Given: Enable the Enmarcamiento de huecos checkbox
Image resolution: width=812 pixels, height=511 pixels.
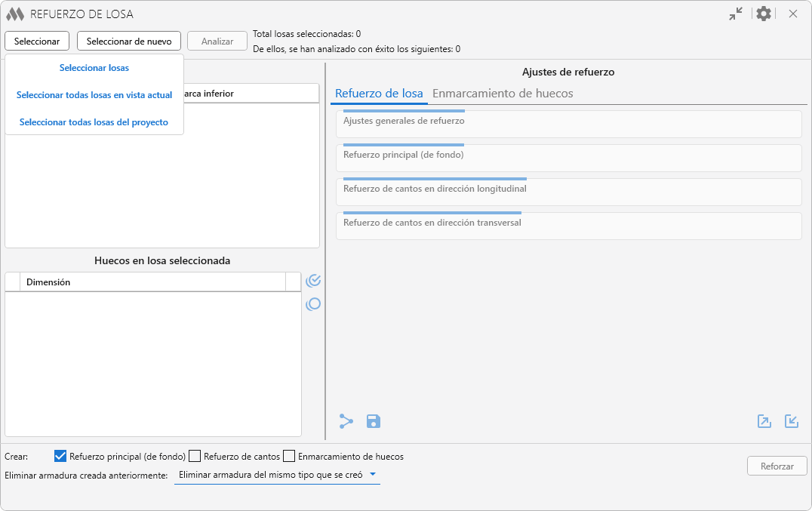Looking at the screenshot, I should [x=289, y=456].
